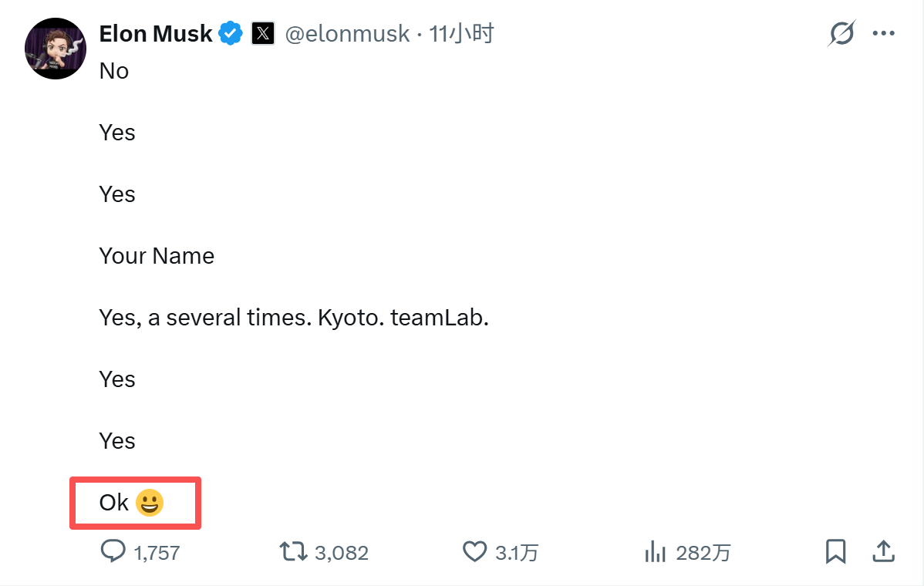Click the reply speech bubble icon

click(113, 551)
